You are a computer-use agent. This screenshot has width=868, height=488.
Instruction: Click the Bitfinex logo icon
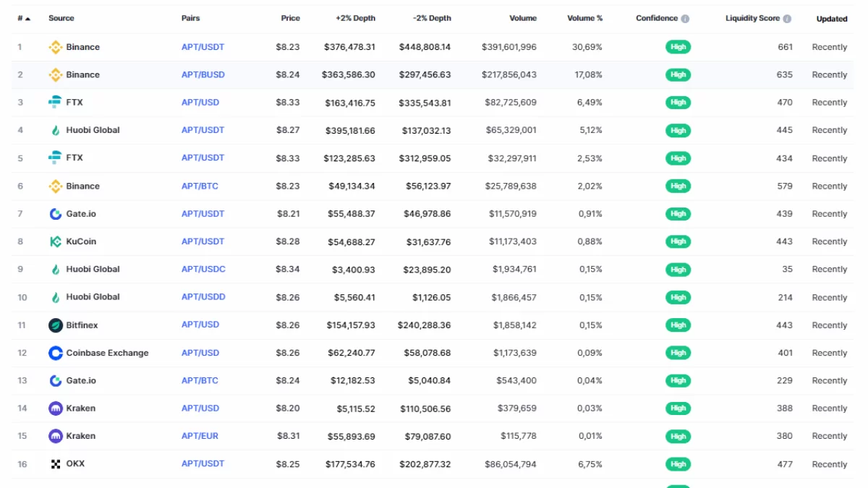click(55, 325)
